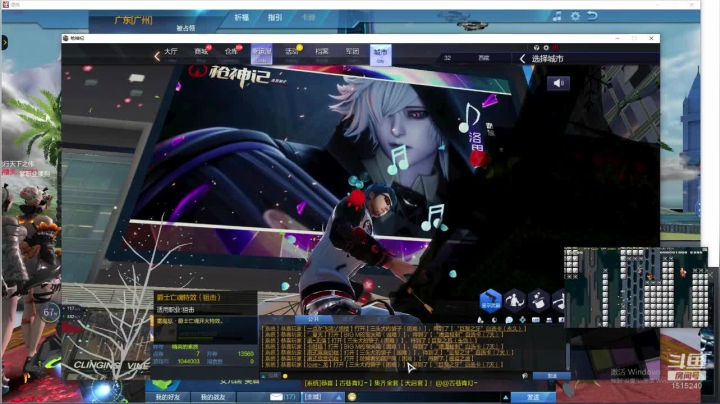Click the back chevron beside 选择城市
Screen dimensions: 720x404
pyautogui.click(x=522, y=59)
